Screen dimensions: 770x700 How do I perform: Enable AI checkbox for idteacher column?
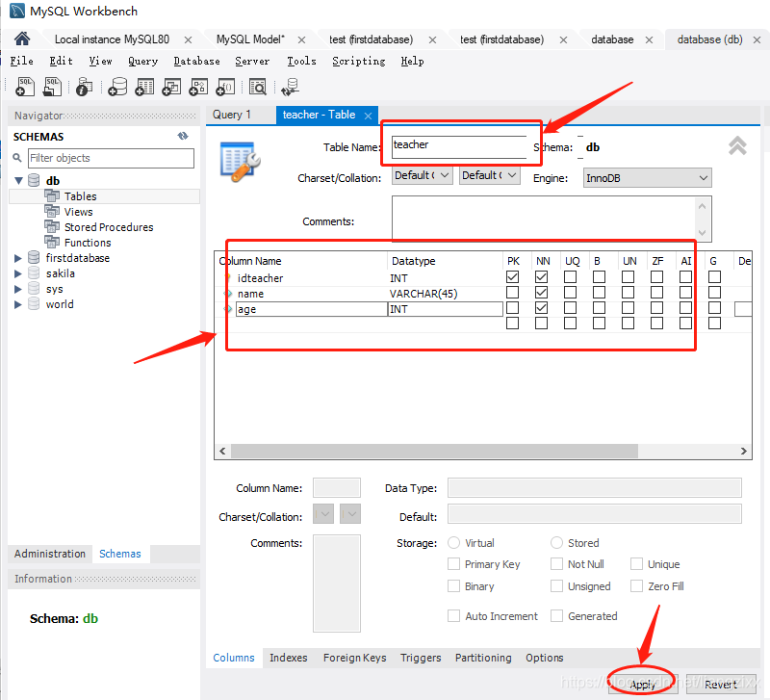coord(685,277)
